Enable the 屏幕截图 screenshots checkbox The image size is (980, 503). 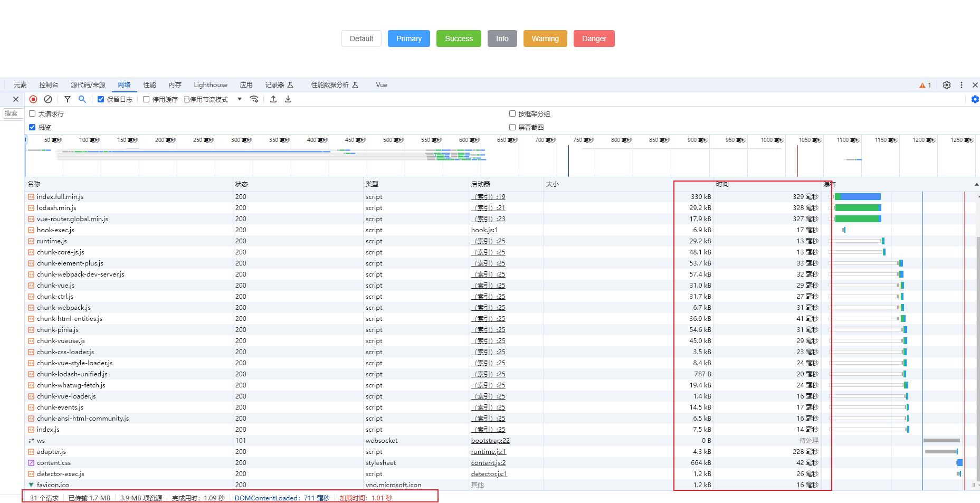512,127
